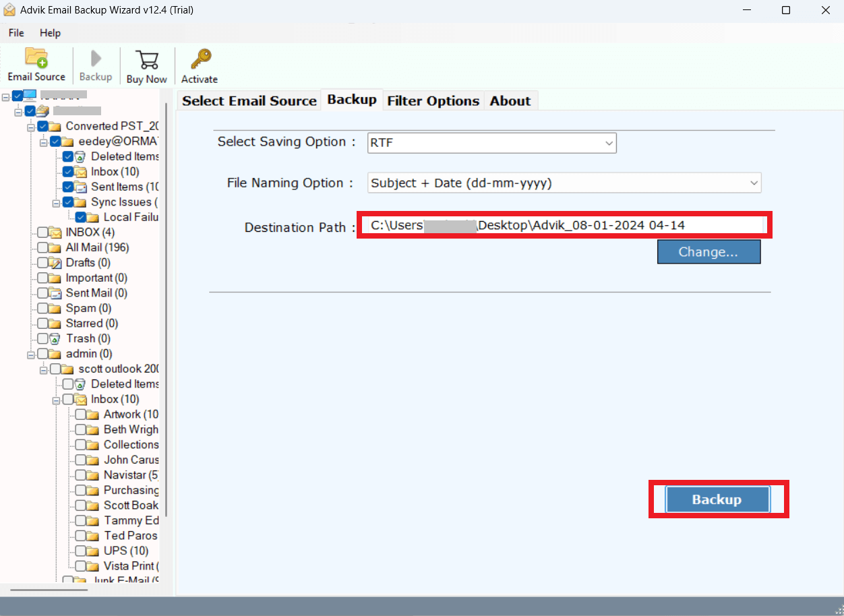Collapse the Inbox (10) node under scott outlook
844x616 pixels.
pos(57,400)
